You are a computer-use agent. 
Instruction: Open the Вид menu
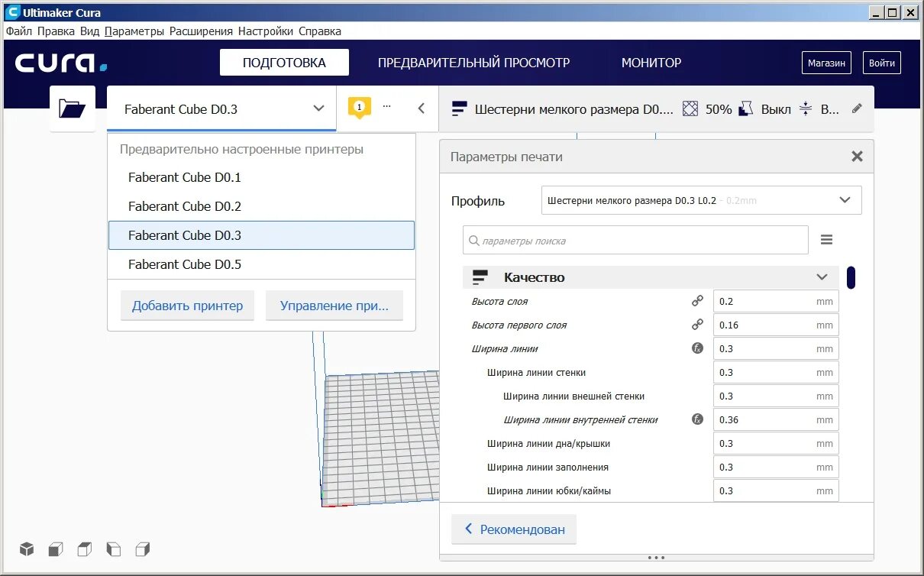89,31
